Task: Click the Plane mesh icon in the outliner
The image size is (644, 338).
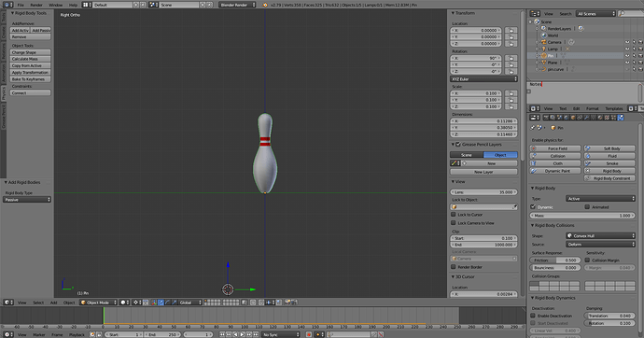Action: click(544, 63)
